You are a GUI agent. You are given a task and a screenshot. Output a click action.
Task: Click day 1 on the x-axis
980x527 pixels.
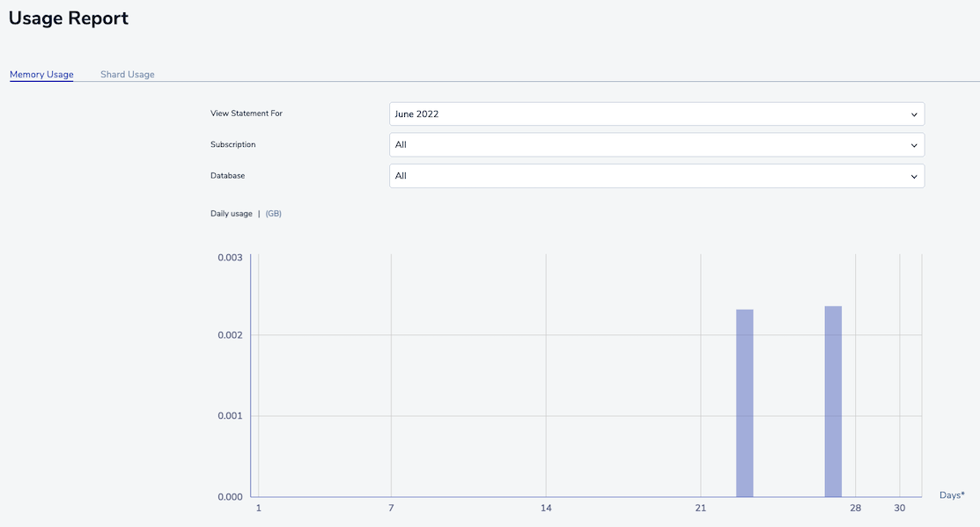[258, 509]
